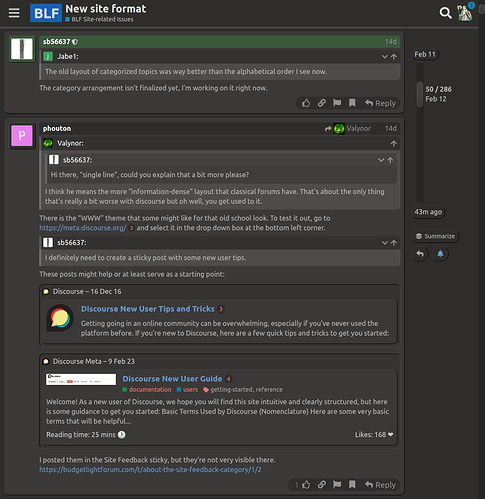Like sb56637's post about category arrangement
Image resolution: width=485 pixels, height=499 pixels.
306,103
